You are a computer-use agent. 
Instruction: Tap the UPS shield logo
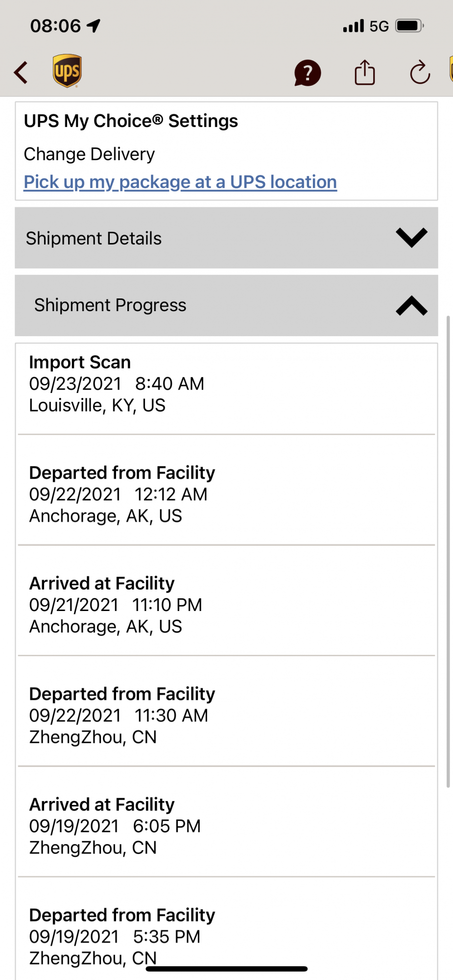coord(67,71)
